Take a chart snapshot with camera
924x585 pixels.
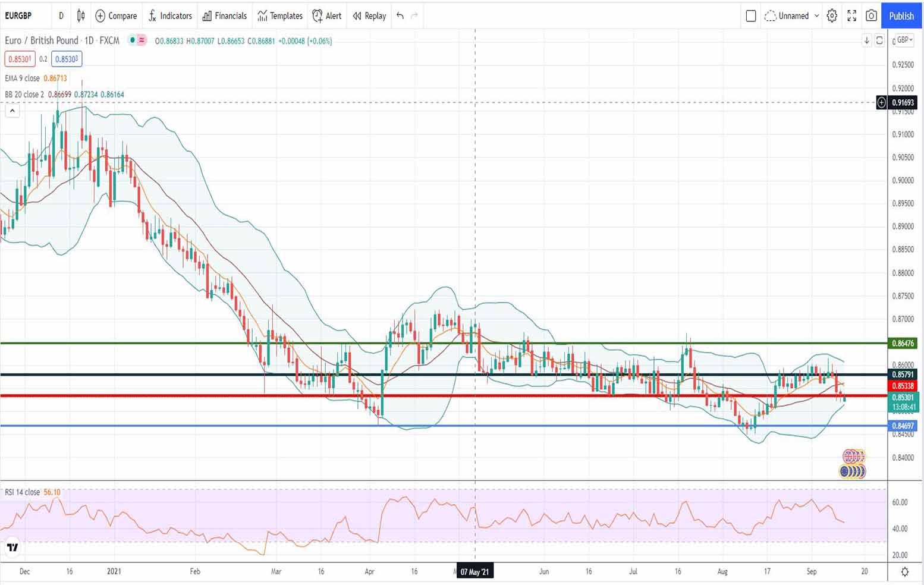pyautogui.click(x=871, y=16)
